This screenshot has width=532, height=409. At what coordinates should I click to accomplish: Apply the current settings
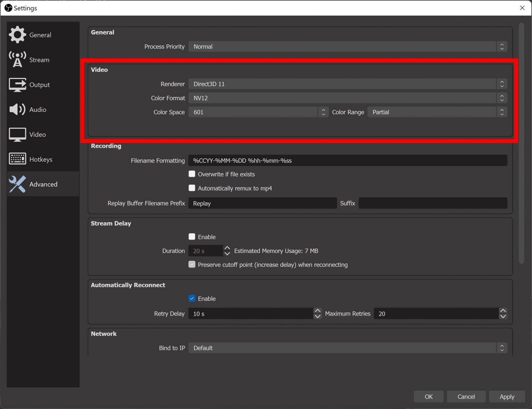pyautogui.click(x=507, y=397)
